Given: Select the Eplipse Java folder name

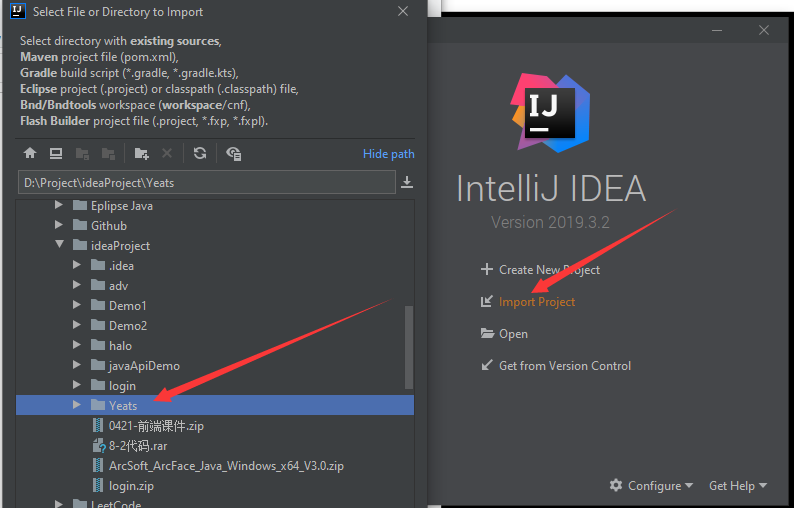Looking at the screenshot, I should [122, 206].
